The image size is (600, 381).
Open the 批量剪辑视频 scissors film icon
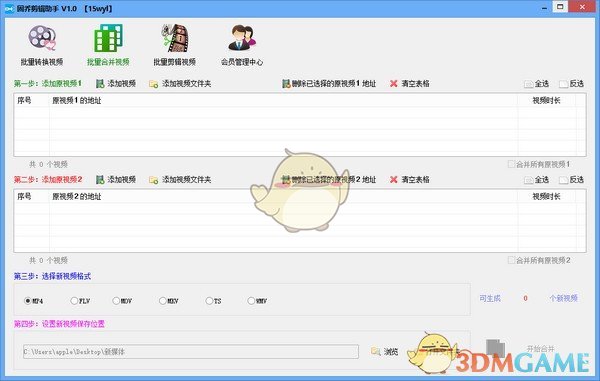(175, 38)
